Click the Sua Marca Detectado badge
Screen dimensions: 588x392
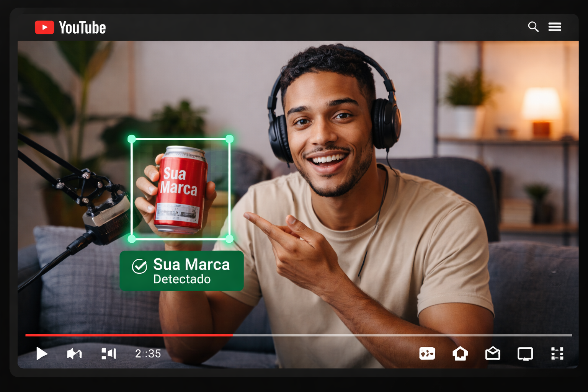click(x=181, y=271)
